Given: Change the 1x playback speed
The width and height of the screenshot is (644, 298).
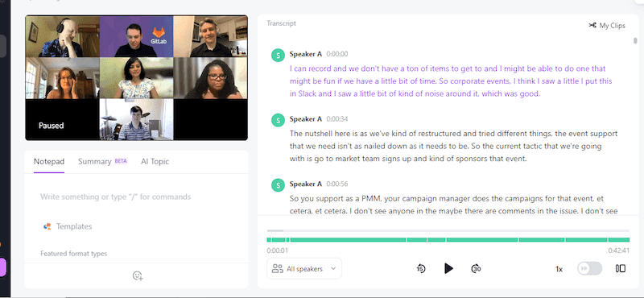Looking at the screenshot, I should click(x=559, y=269).
